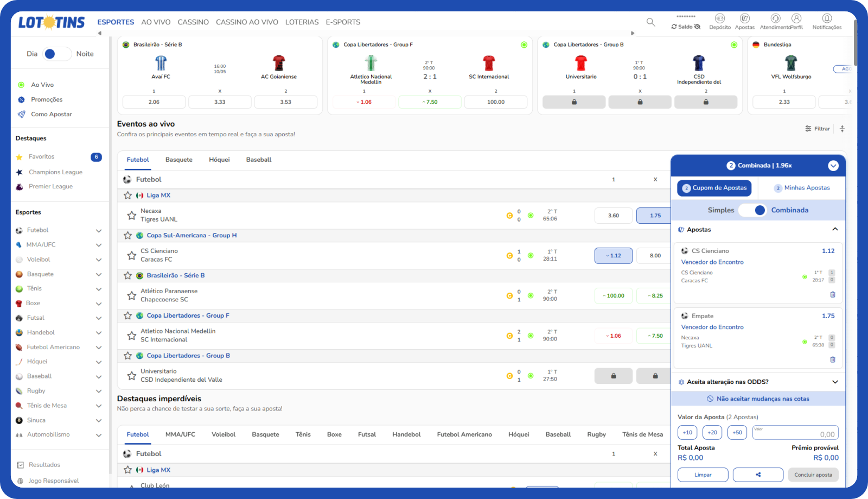
Task: Open stats icon for Universitario match
Action: coord(509,376)
